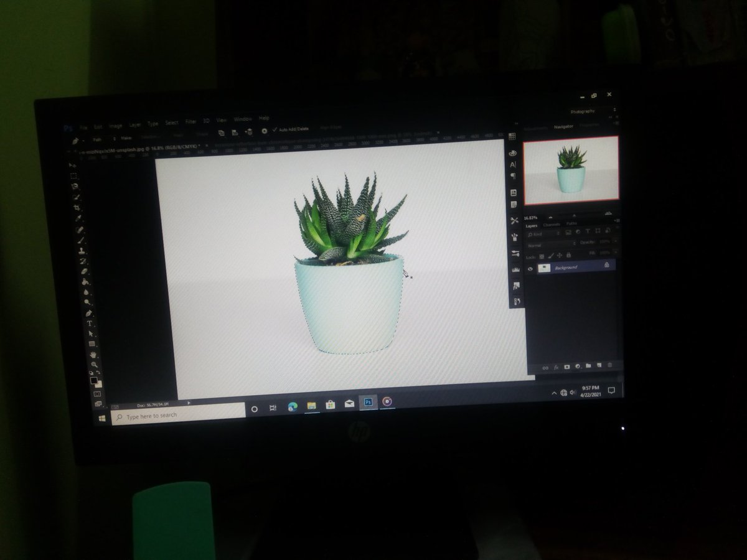Screen dimensions: 747x560
Task: Select the Dodge tool
Action: [87, 302]
